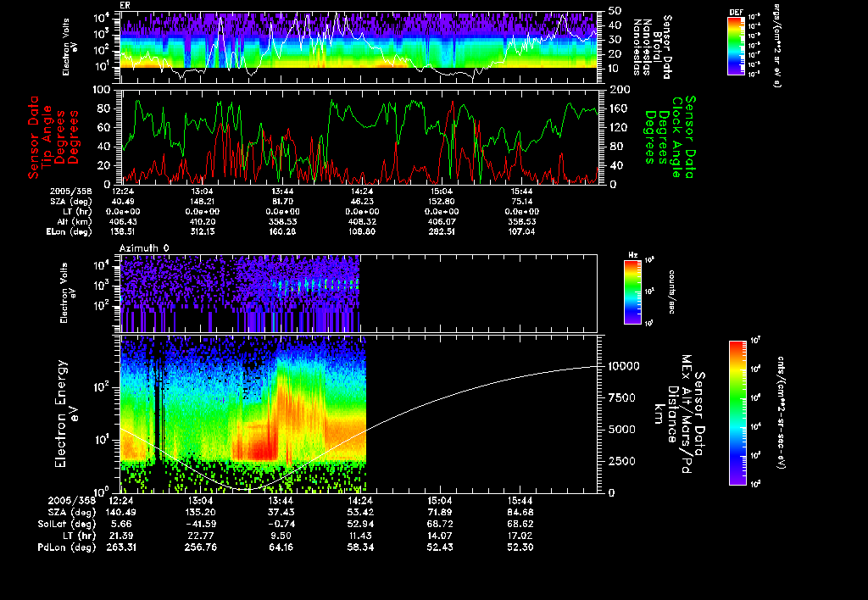Click the LT value 21.39
Viewport: 868px width, 600px height.
tap(121, 536)
